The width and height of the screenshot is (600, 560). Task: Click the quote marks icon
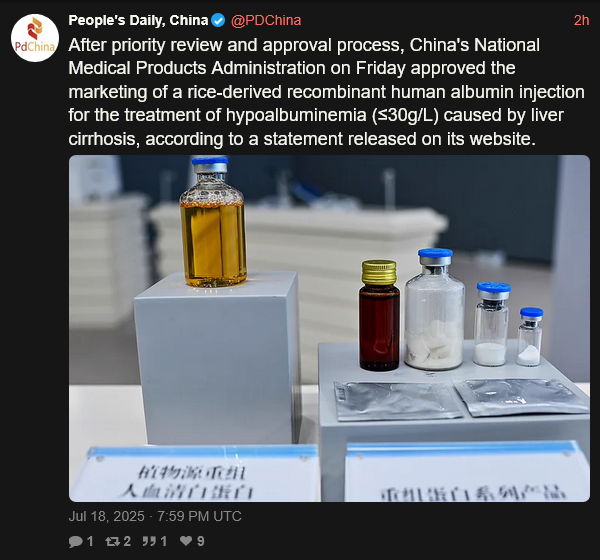[149, 541]
